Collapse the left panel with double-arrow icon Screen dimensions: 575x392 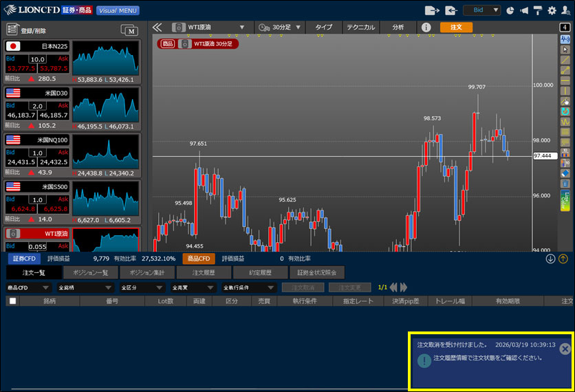(x=158, y=28)
